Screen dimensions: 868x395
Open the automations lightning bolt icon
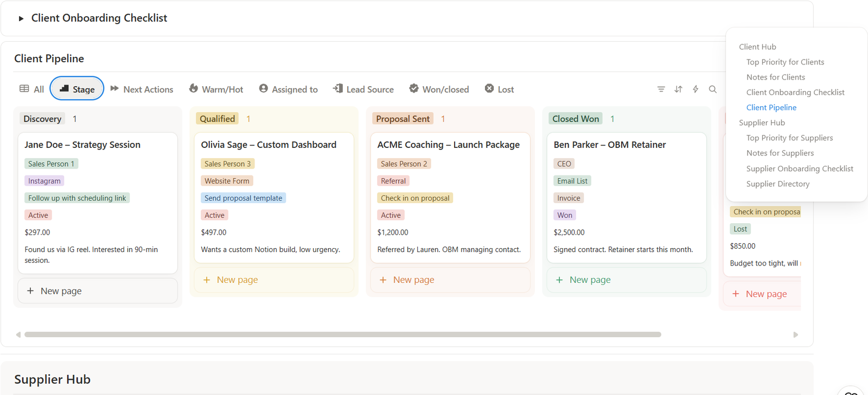(695, 89)
